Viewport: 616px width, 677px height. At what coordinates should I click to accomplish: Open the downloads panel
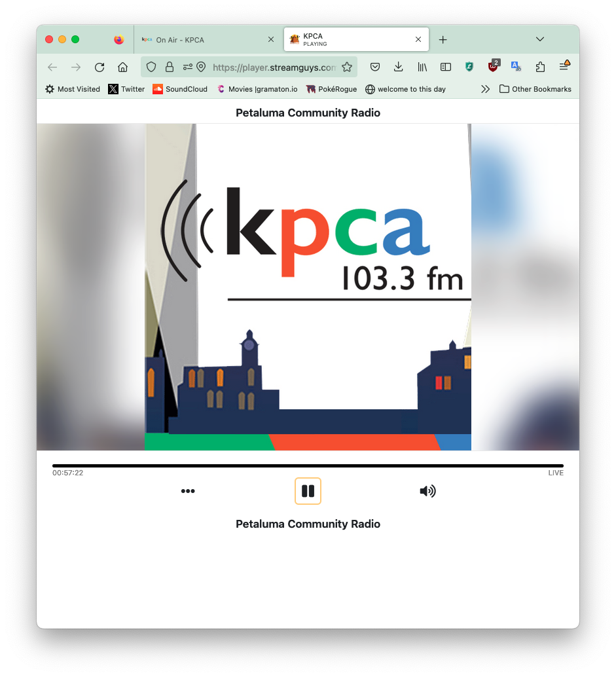point(399,67)
